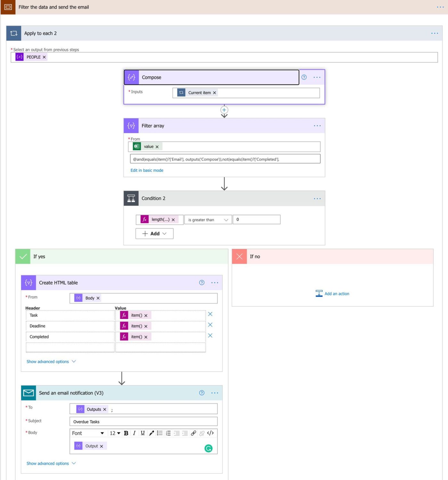Toggle bold formatting in email body toolbar
Image resolution: width=448 pixels, height=480 pixels.
(x=126, y=433)
